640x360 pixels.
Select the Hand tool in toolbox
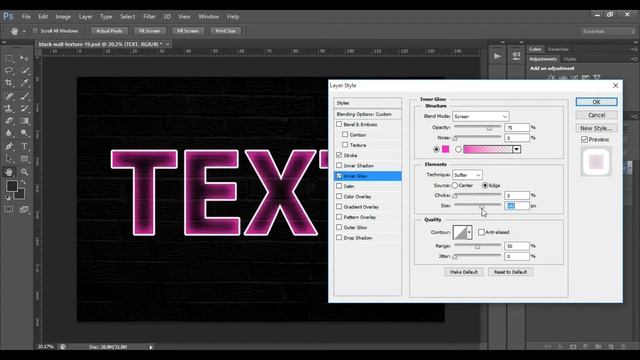(9, 172)
